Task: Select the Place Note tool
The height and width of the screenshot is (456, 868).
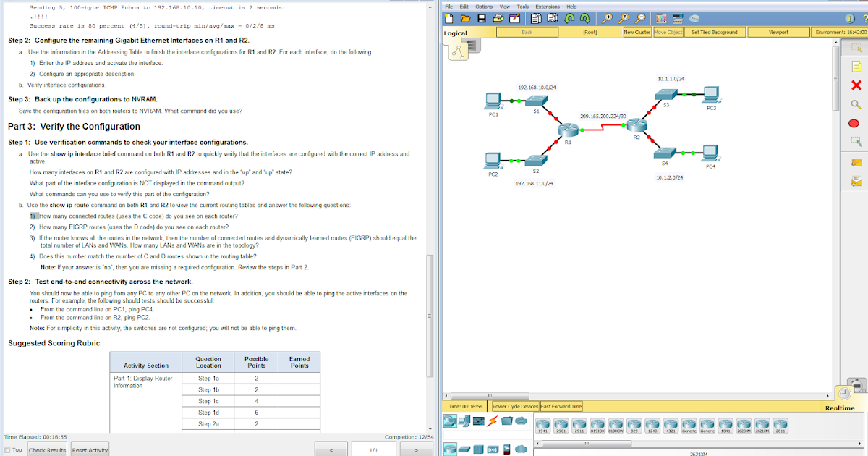Action: coord(856,67)
